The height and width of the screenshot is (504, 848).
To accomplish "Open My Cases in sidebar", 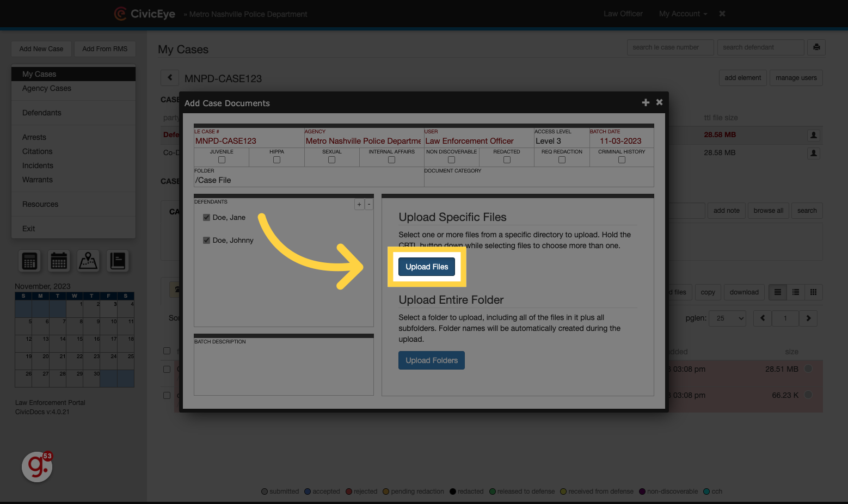I will (73, 74).
